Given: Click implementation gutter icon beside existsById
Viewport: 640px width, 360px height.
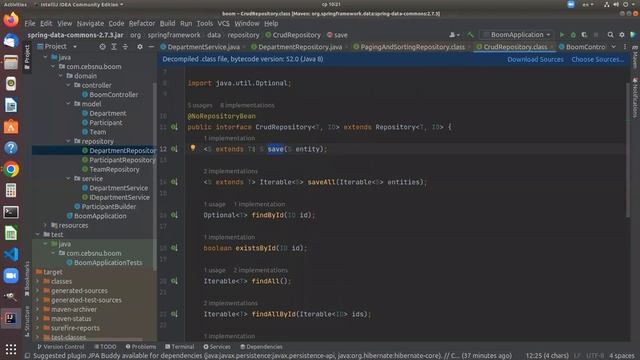Looking at the screenshot, I should 174,248.
